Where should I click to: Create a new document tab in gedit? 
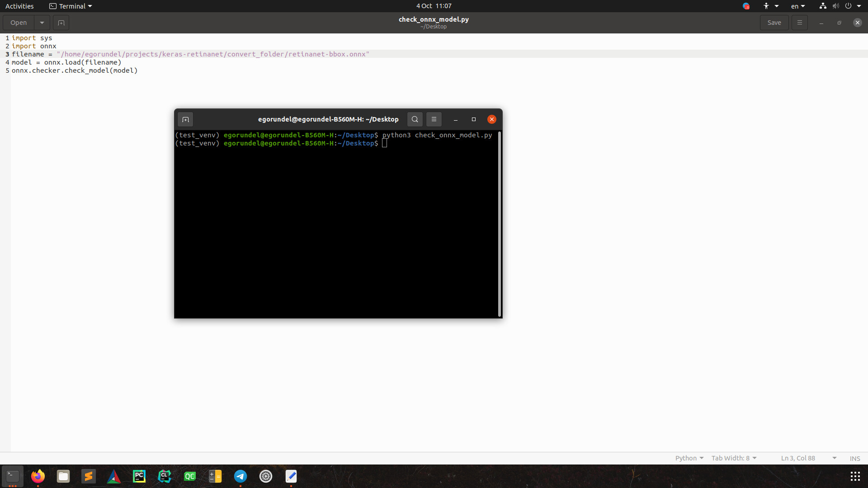pos(61,23)
